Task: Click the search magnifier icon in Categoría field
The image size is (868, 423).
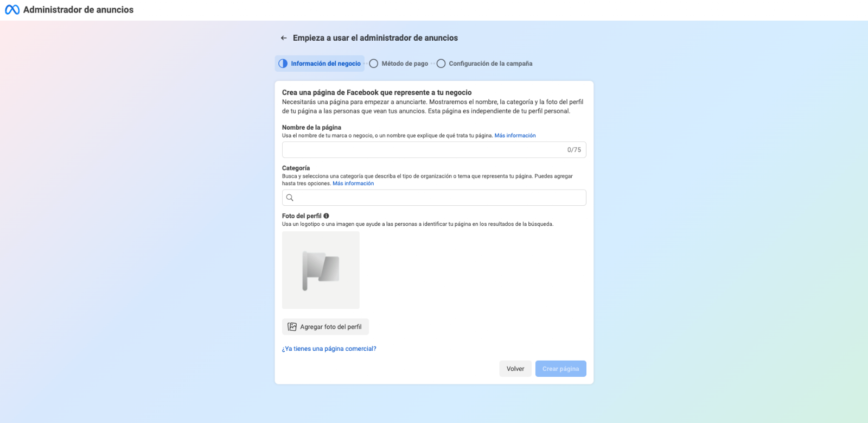Action: point(290,198)
